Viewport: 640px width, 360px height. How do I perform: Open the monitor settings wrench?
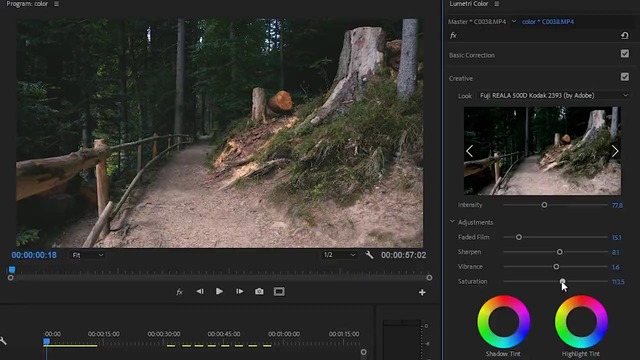pos(369,255)
